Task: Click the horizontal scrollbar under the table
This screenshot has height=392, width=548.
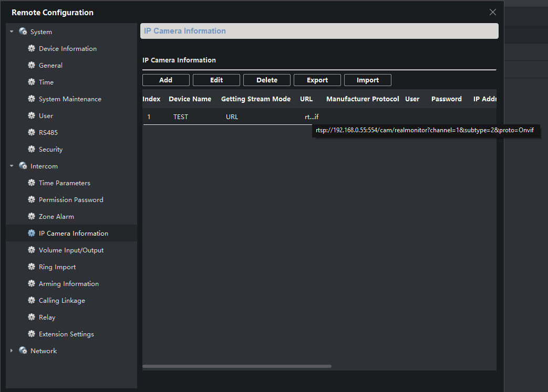Action: click(x=236, y=366)
